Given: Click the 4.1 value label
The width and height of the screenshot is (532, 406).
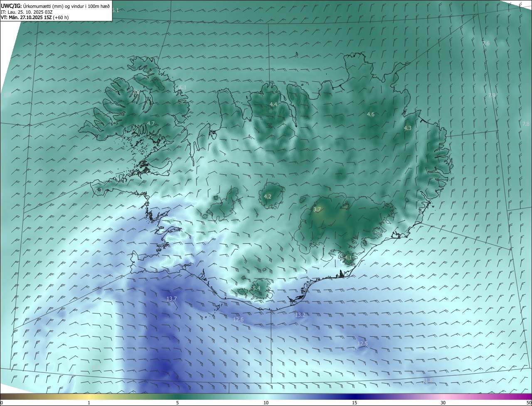Looking at the screenshot, I should pos(348,257).
